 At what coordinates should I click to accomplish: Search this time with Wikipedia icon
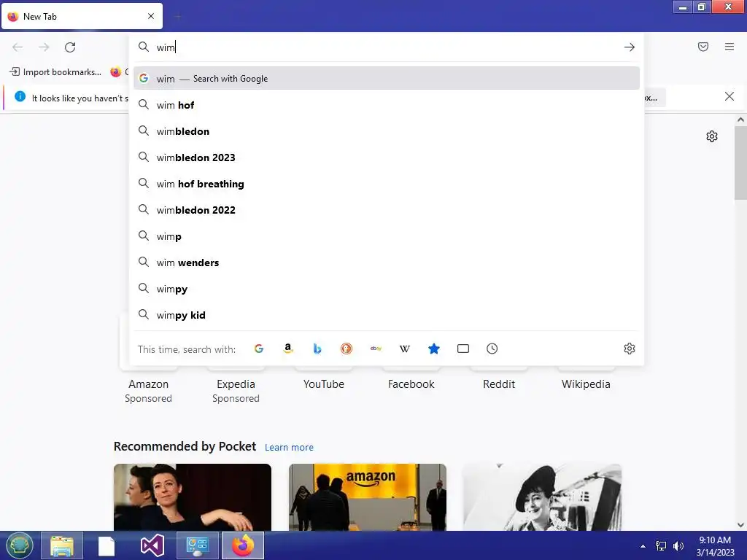click(404, 349)
